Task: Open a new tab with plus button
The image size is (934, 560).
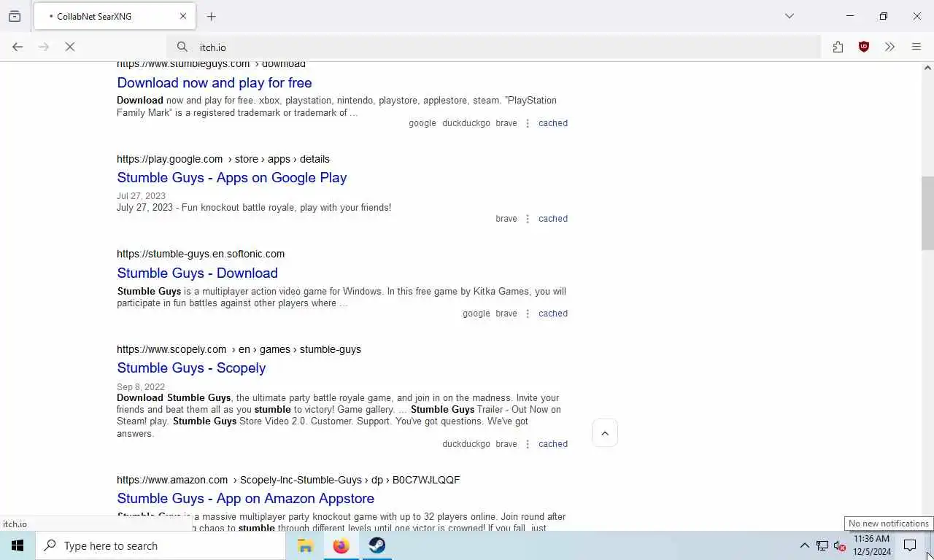Action: click(212, 16)
